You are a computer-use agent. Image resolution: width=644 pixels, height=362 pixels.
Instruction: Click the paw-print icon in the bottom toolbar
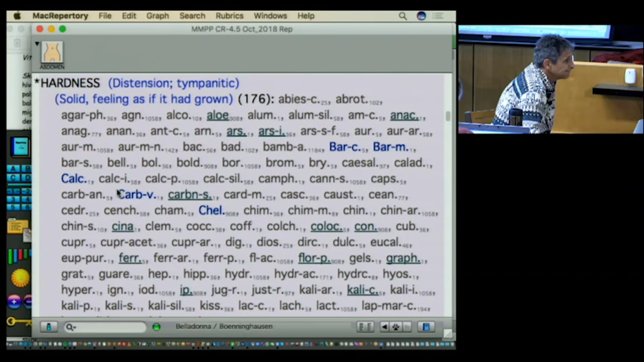tap(396, 327)
